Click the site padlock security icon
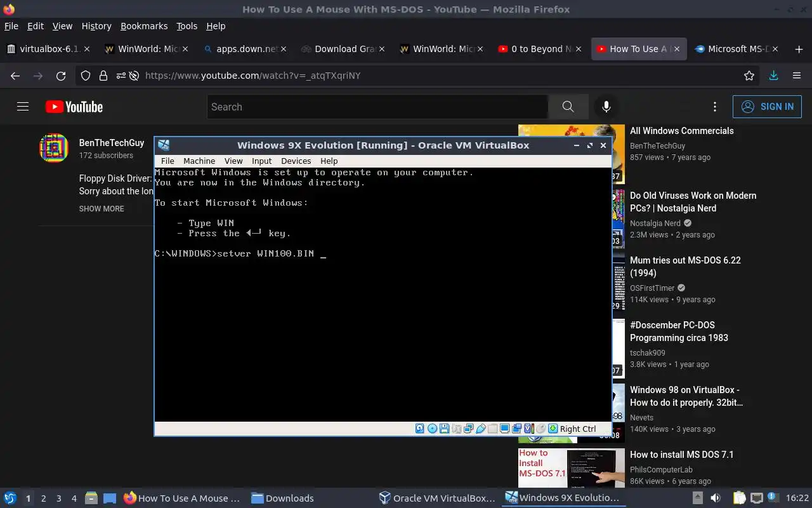This screenshot has width=812, height=508. pyautogui.click(x=103, y=76)
